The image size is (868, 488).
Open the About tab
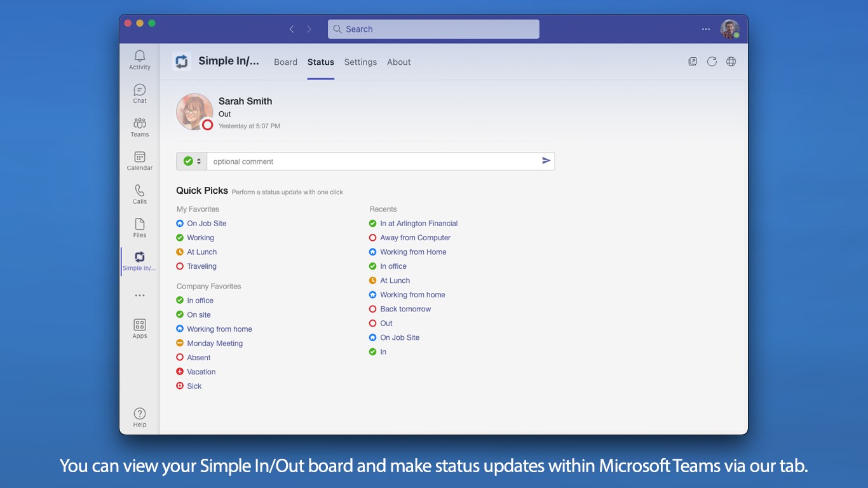(x=399, y=62)
